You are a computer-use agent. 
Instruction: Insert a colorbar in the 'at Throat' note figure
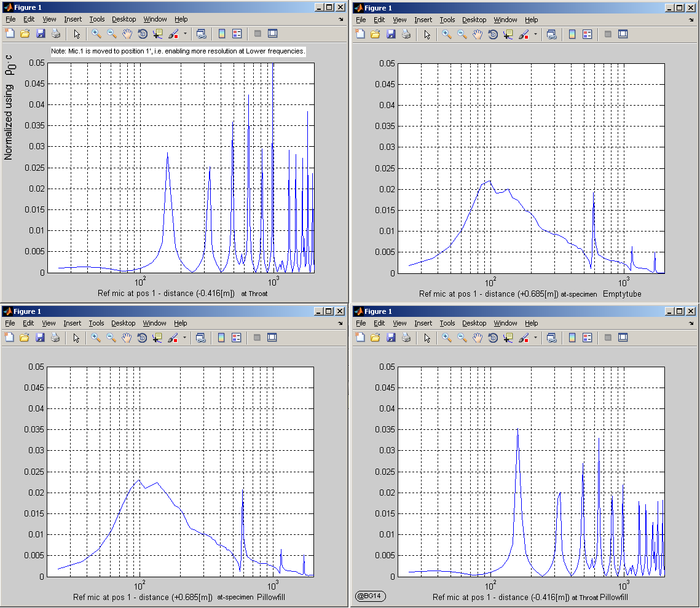(222, 33)
